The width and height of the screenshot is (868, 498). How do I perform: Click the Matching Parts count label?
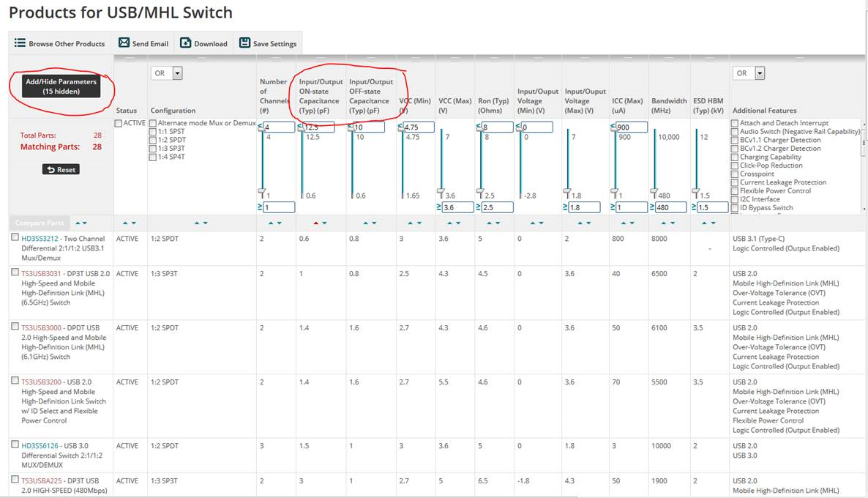(50, 146)
